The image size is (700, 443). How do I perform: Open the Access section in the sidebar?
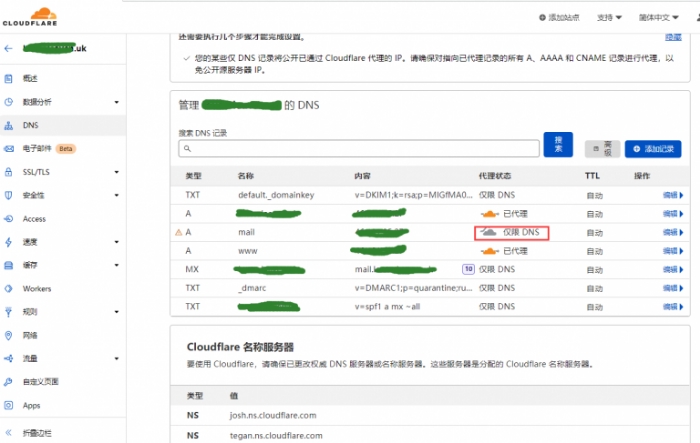click(x=34, y=219)
